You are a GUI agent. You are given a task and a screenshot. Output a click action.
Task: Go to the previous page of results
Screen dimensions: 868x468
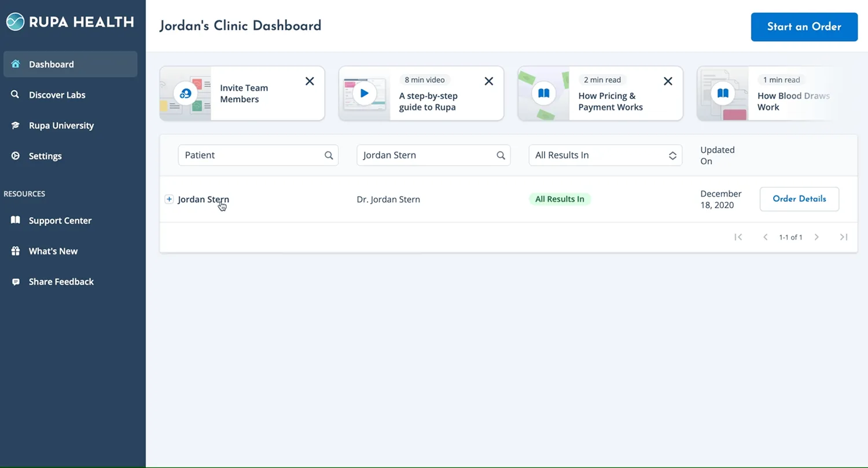tap(766, 237)
